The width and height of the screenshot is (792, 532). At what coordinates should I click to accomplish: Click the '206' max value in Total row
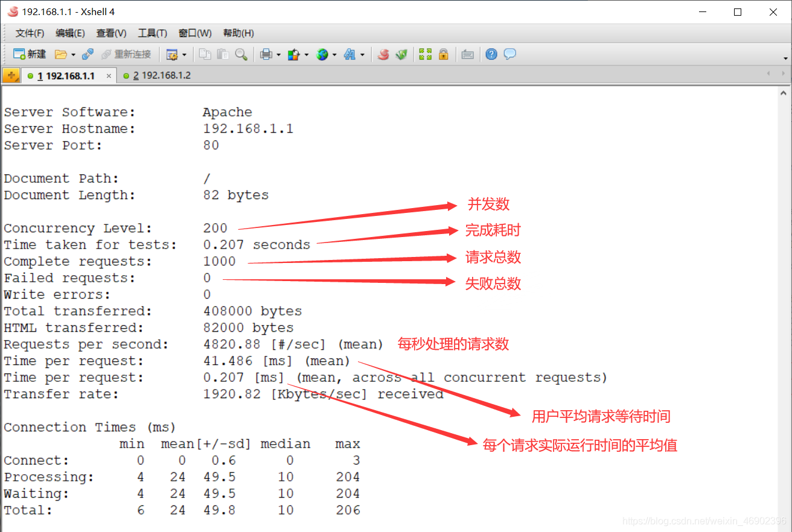348,510
